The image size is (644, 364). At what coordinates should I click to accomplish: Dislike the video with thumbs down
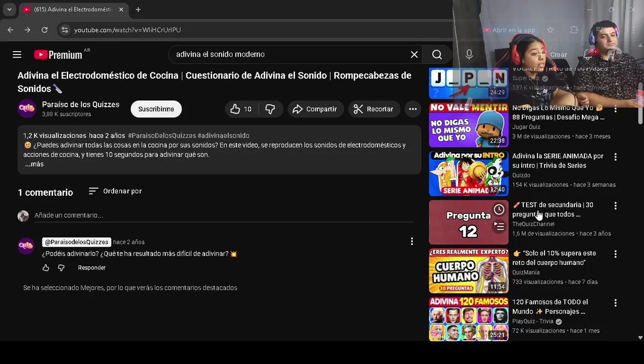tap(270, 109)
